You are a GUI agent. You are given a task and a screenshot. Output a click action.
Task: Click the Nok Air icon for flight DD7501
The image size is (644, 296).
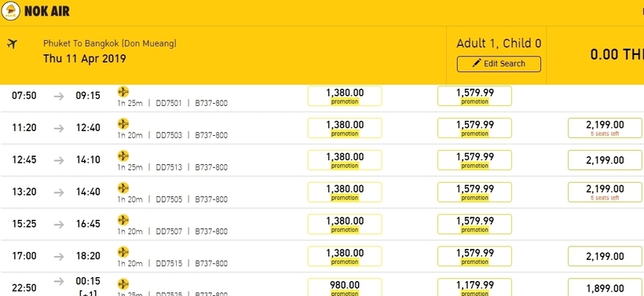123,92
